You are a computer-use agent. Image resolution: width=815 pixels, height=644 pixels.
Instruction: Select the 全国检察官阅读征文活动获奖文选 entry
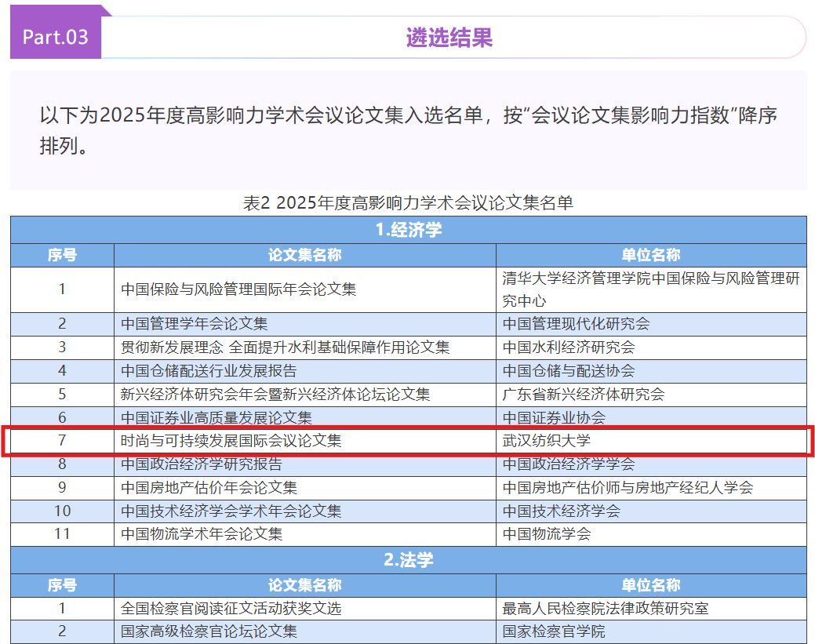tap(231, 609)
